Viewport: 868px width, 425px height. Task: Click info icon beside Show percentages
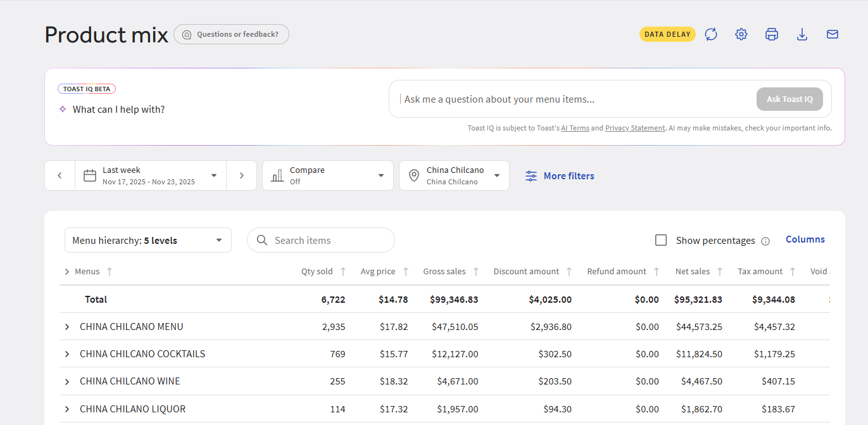pos(765,241)
